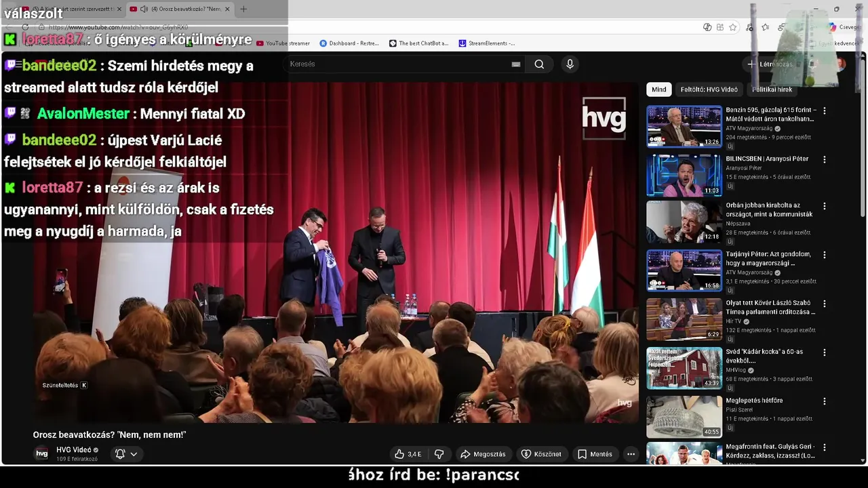
Task: Open Benzin 595, gázolaj 615 forint thumbnail
Action: [684, 126]
